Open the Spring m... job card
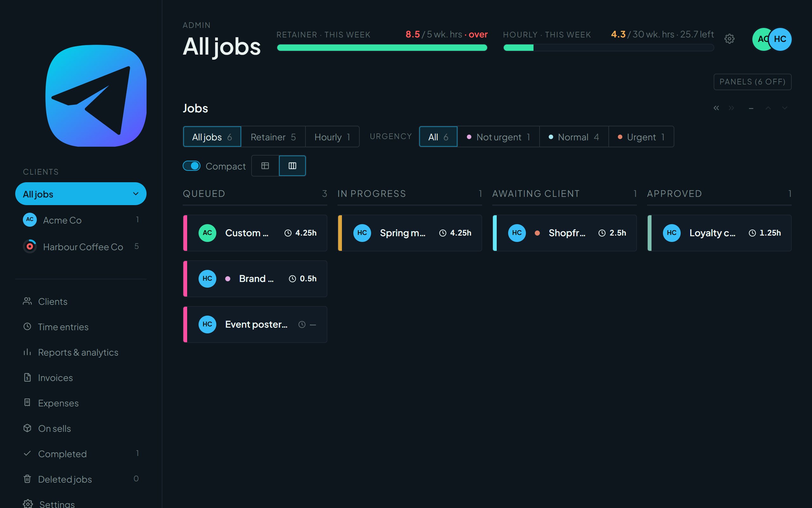This screenshot has width=812, height=508. click(410, 233)
